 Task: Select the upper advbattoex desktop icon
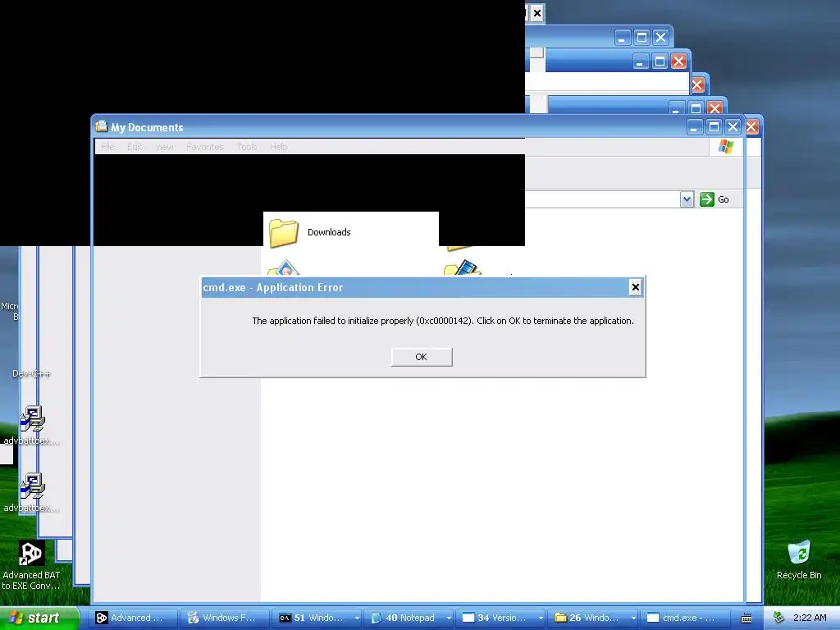32,426
